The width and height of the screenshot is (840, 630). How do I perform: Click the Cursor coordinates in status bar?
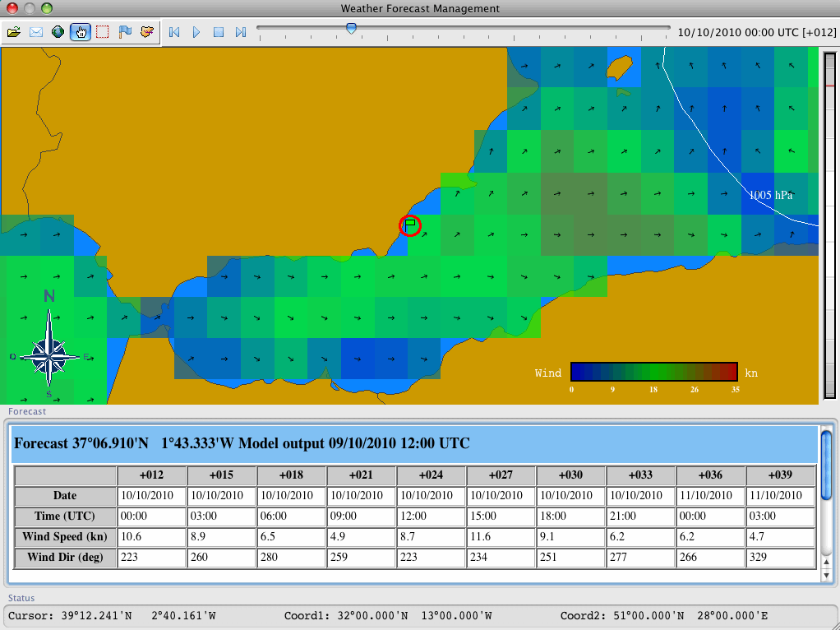pos(112,615)
